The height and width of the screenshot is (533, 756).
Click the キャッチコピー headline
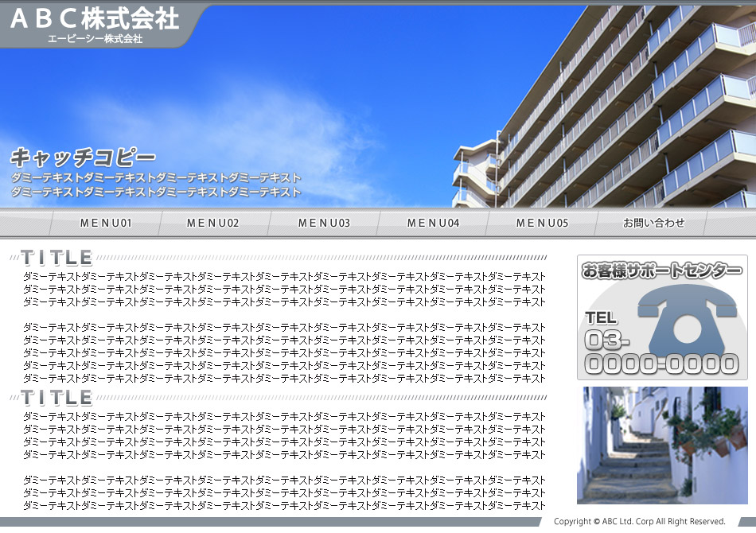(x=83, y=157)
